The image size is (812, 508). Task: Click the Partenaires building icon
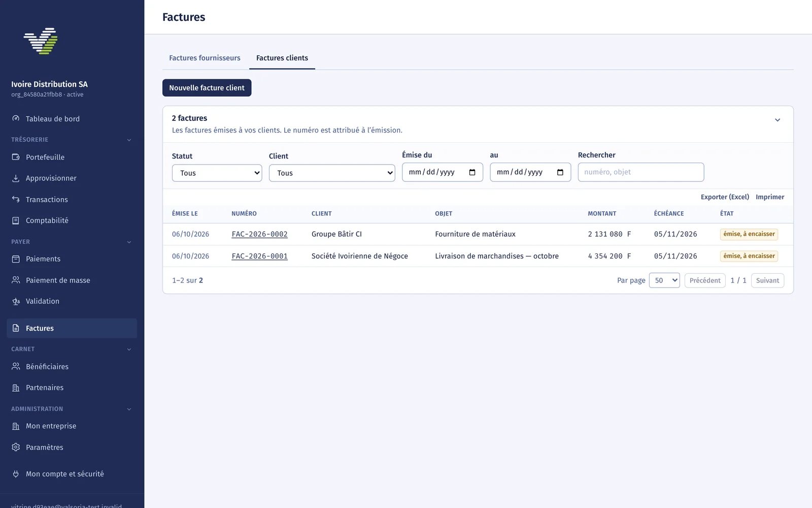click(x=16, y=388)
